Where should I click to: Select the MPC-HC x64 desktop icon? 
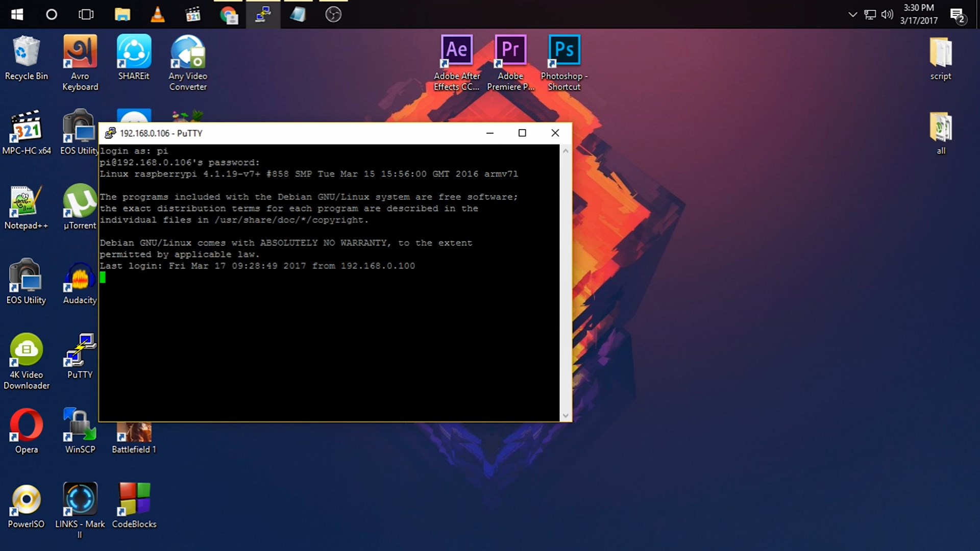[x=27, y=133]
